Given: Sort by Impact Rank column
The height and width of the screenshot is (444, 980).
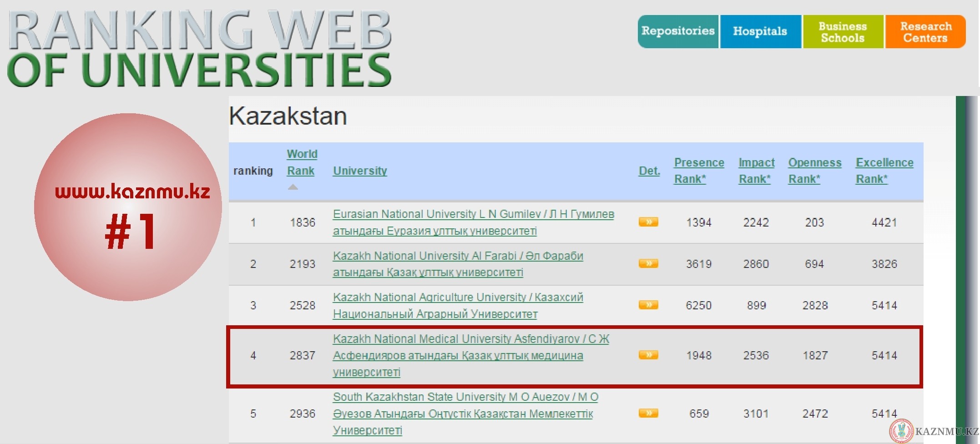Looking at the screenshot, I should 756,171.
